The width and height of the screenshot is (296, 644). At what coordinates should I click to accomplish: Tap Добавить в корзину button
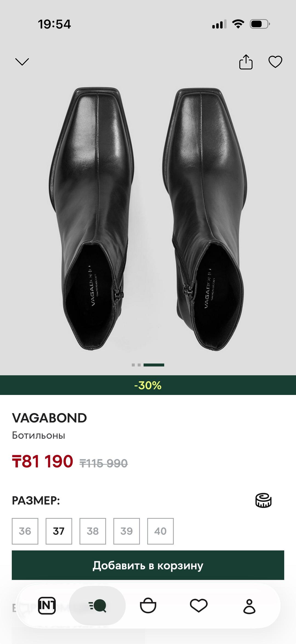(x=148, y=565)
